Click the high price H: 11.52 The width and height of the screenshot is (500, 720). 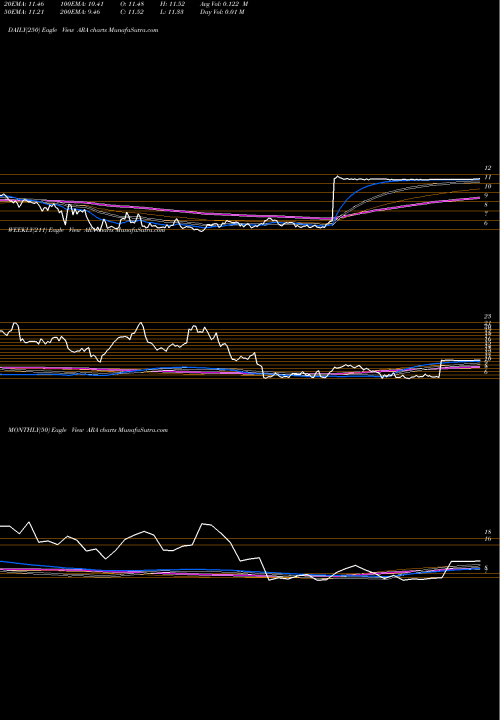click(x=172, y=4)
